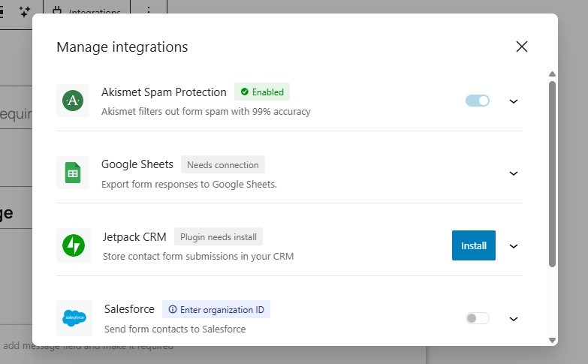Expand the Akismet Spam Protection details
The height and width of the screenshot is (364, 588).
pyautogui.click(x=514, y=101)
